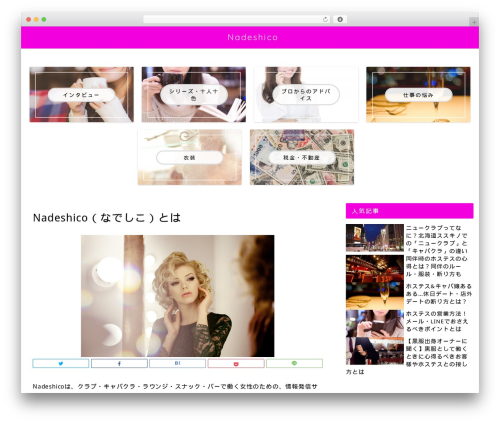
Task: Click the Nadeshicoは、クラブ・キャバクラ intro paragraph
Action: tap(175, 386)
